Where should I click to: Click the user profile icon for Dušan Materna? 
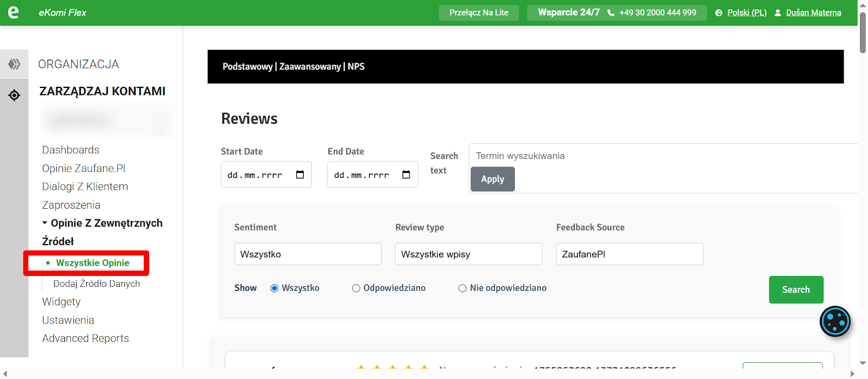tap(777, 13)
